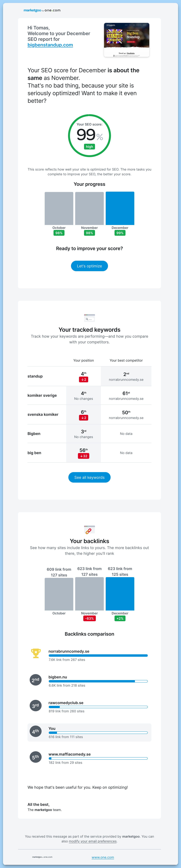Click the red down 32 position badge

(84, 456)
